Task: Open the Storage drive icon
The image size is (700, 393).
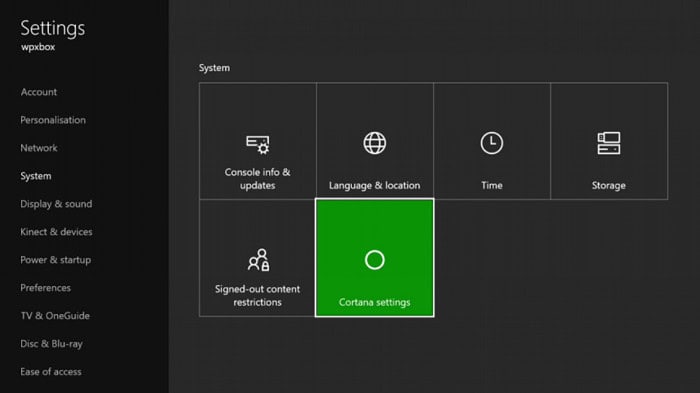Action: 608,143
